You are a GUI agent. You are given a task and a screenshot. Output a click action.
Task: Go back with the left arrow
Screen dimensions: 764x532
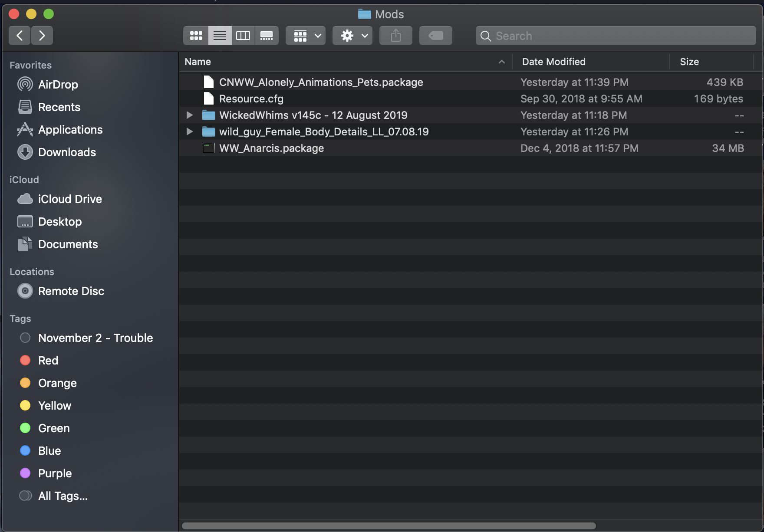point(20,36)
